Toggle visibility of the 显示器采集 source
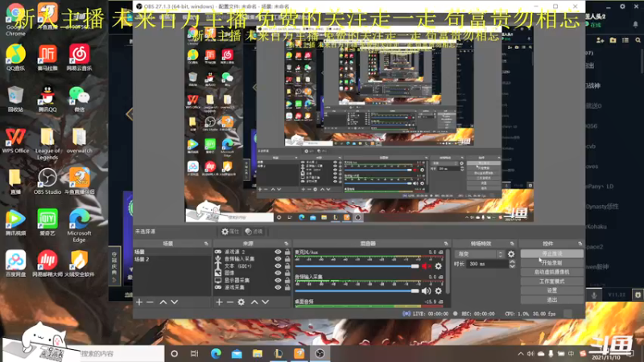The image size is (644, 362). click(x=278, y=280)
